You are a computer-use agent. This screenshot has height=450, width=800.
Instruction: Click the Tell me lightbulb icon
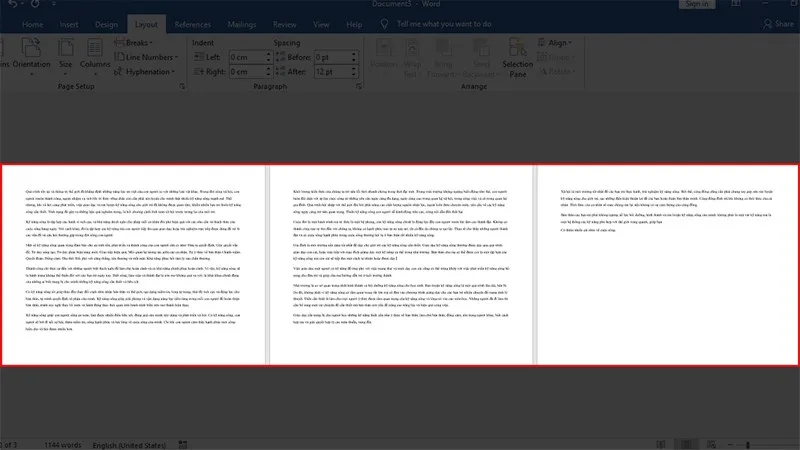click(384, 24)
